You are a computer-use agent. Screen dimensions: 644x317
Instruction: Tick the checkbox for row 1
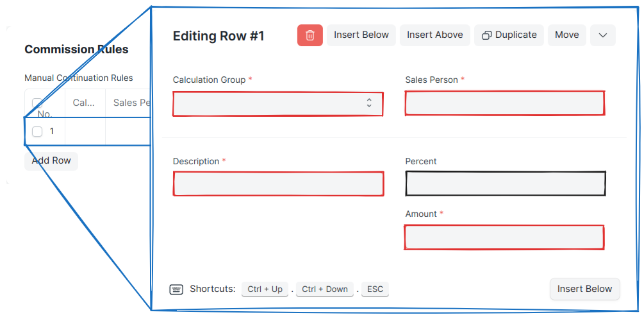[37, 132]
